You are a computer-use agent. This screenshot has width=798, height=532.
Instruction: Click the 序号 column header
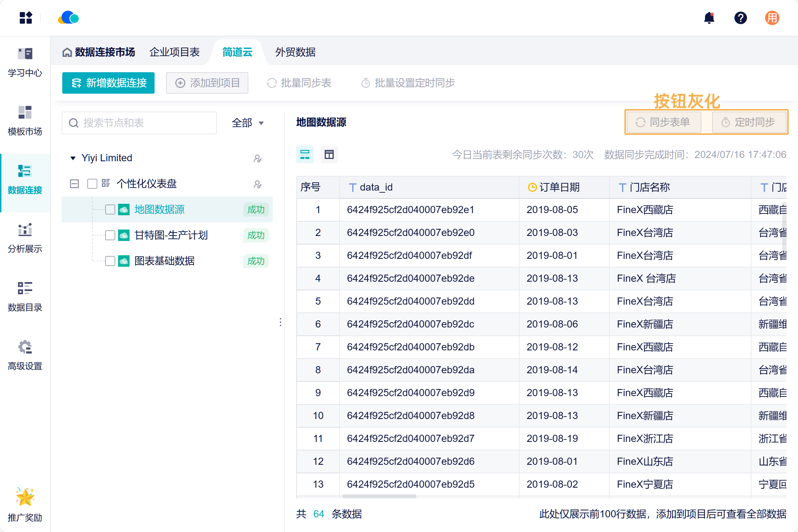[x=318, y=187]
